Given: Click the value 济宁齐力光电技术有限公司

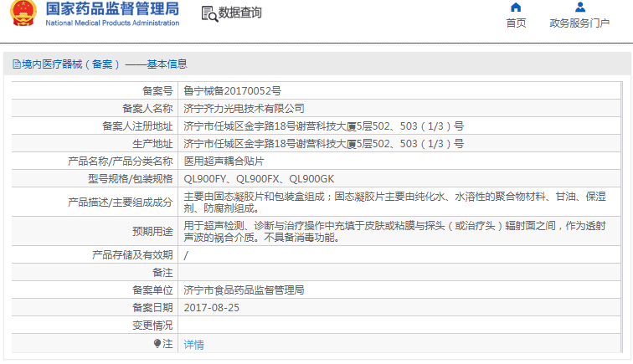Looking at the screenshot, I should [244, 109].
